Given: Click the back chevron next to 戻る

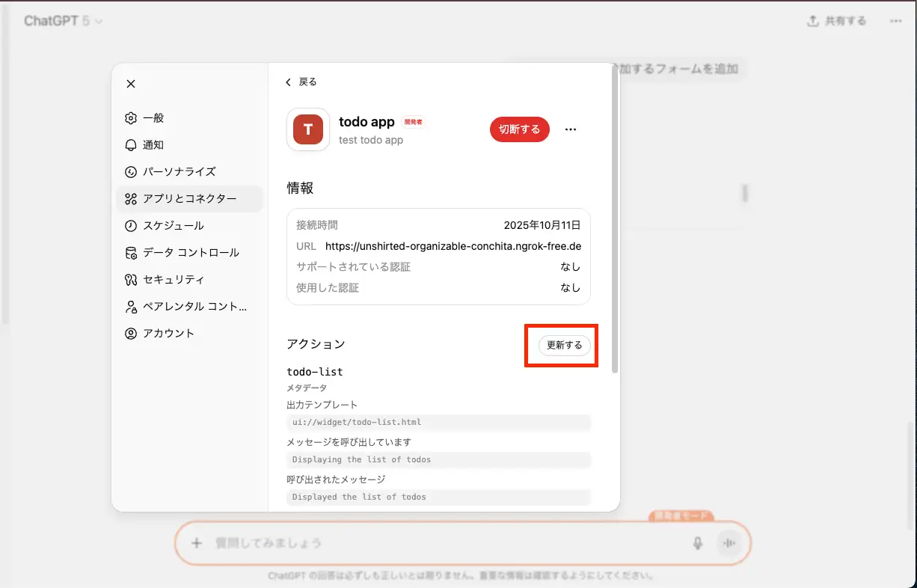Looking at the screenshot, I should pyautogui.click(x=289, y=82).
